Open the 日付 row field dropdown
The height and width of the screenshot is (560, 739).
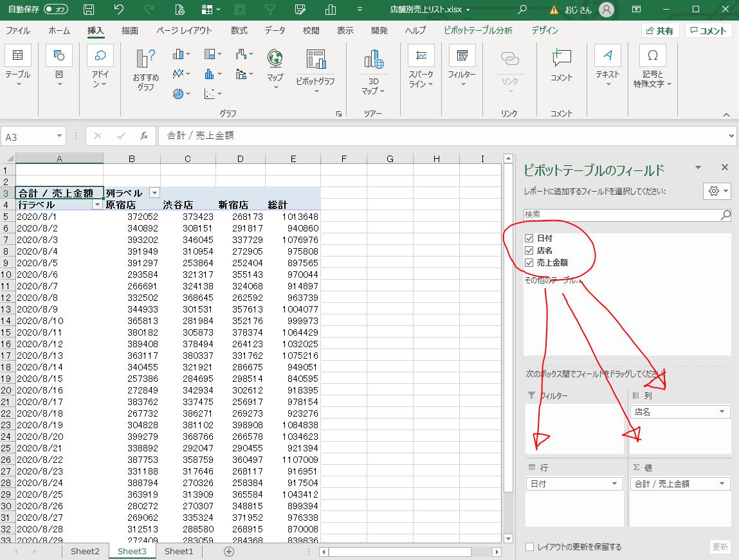(615, 483)
